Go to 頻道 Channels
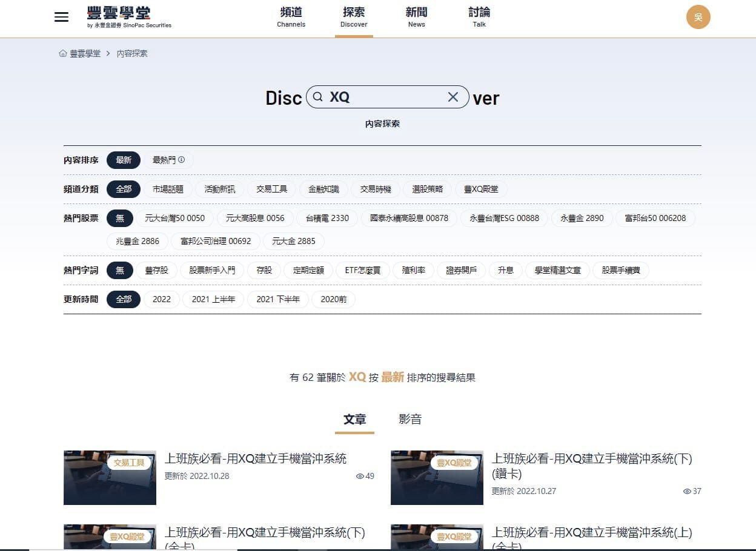This screenshot has width=756, height=551. point(291,18)
